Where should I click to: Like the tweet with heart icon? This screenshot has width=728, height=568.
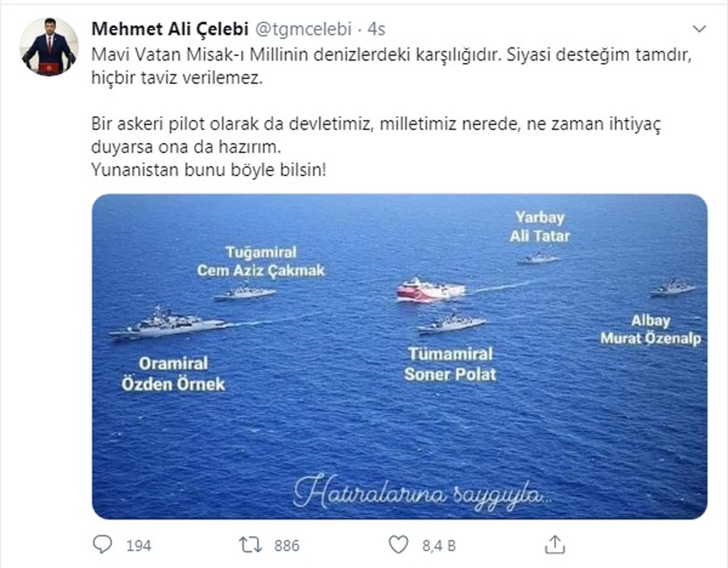pos(398,545)
